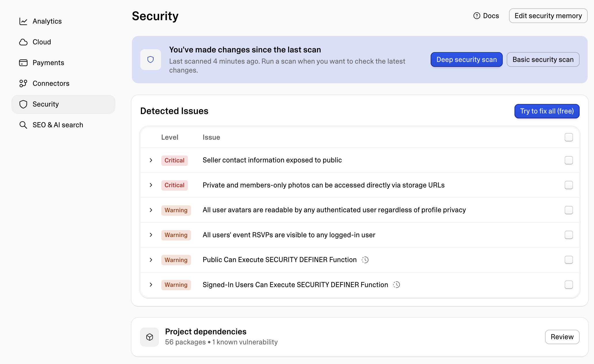Select checkbox for event RSVPs visible issue
Screen dimensions: 594x364
(569, 235)
